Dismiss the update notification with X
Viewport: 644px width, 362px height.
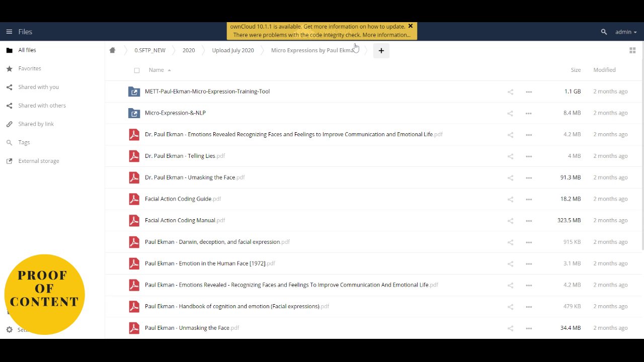click(x=411, y=26)
